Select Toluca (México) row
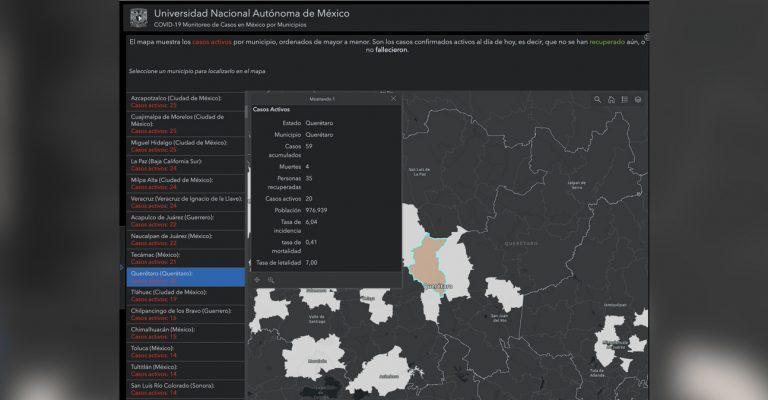This screenshot has width=768, height=400. pyautogui.click(x=186, y=352)
